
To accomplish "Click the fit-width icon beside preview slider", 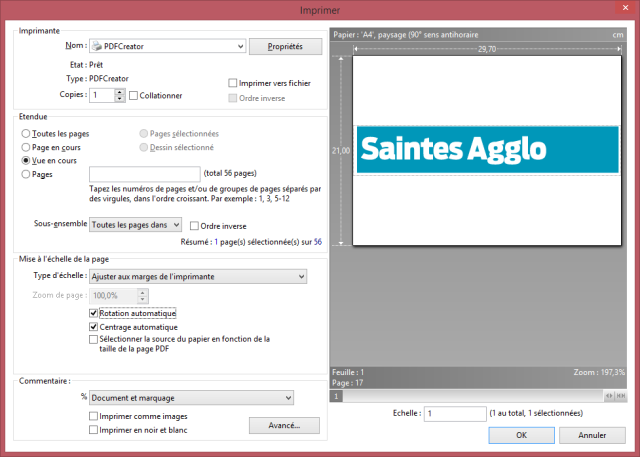I will pos(609,396).
